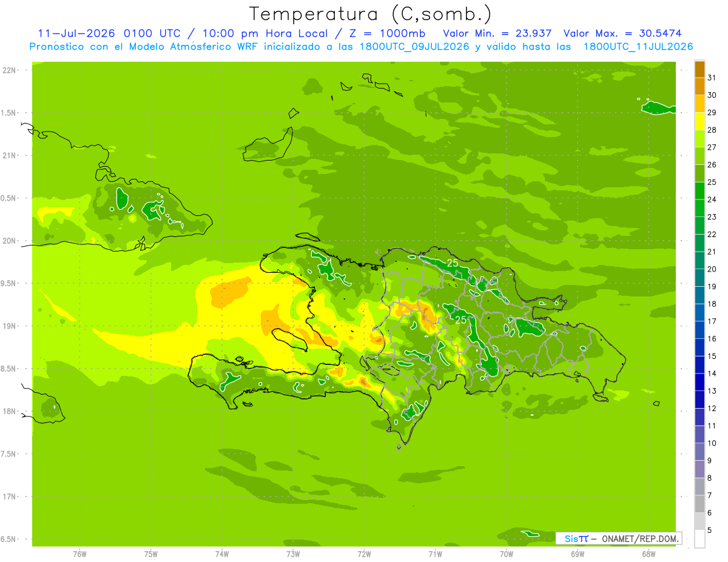Select the orange legend swatch between 30 and 31
The height and width of the screenshot is (562, 728).
click(x=699, y=86)
